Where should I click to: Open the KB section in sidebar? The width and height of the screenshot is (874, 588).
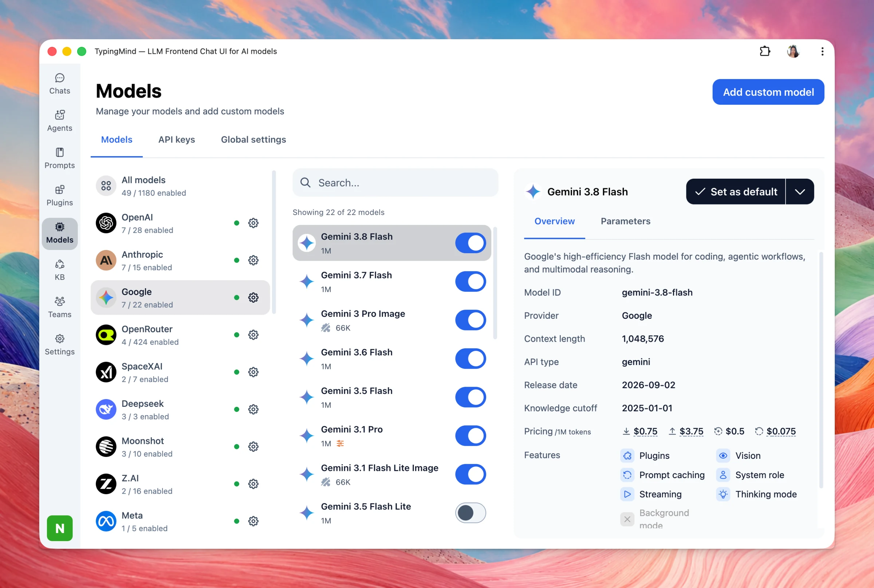click(x=60, y=270)
